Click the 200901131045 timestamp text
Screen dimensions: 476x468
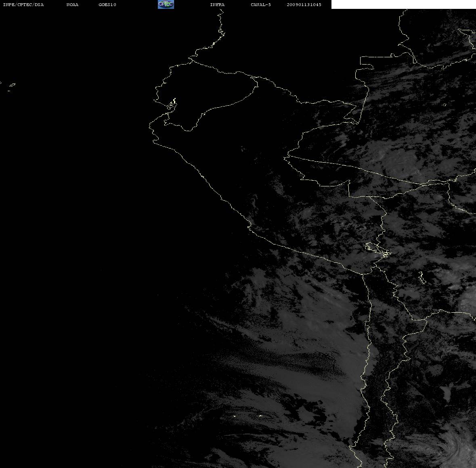(304, 4)
